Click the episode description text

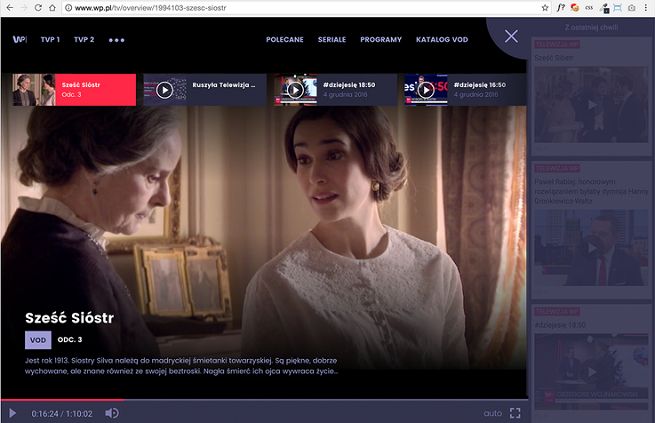point(181,366)
